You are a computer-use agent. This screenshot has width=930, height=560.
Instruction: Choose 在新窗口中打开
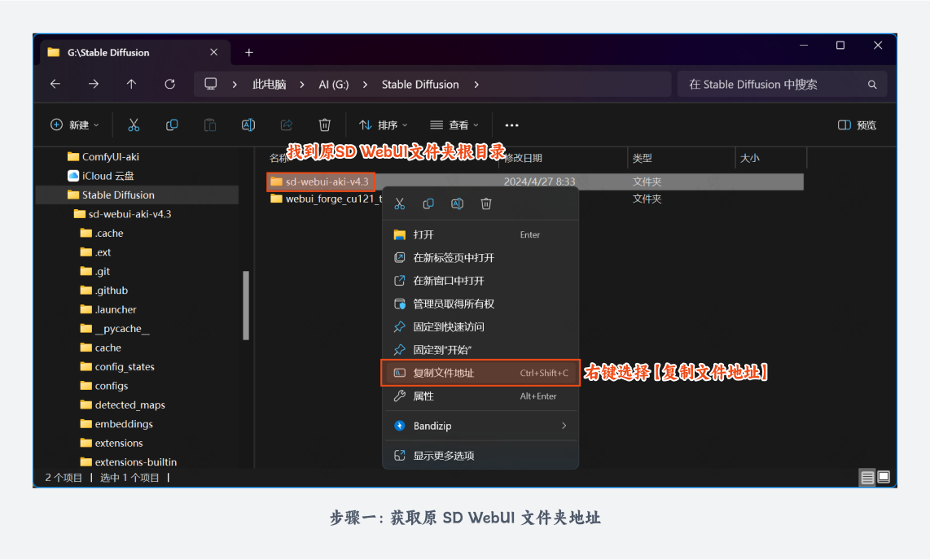point(480,281)
